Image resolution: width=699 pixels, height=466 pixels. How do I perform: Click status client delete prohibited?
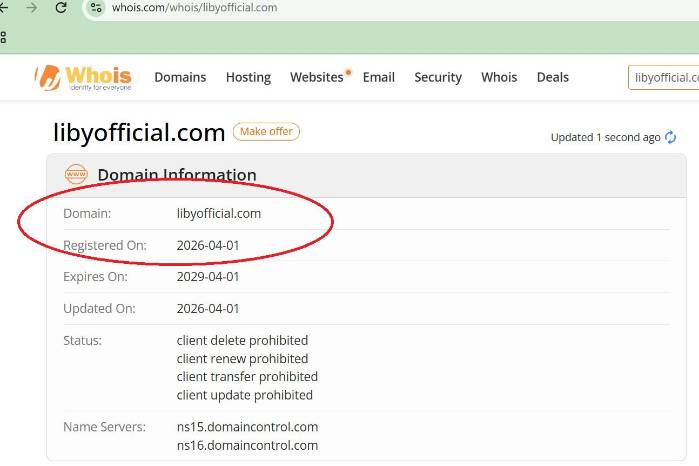(242, 341)
